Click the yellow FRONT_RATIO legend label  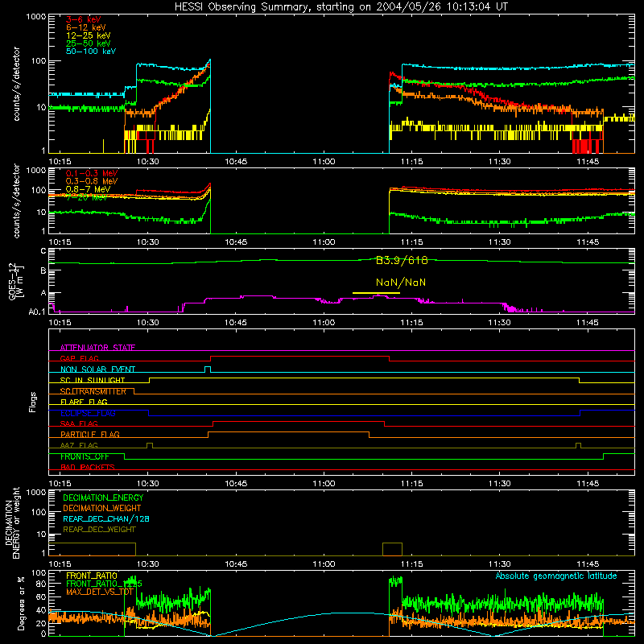tap(92, 576)
